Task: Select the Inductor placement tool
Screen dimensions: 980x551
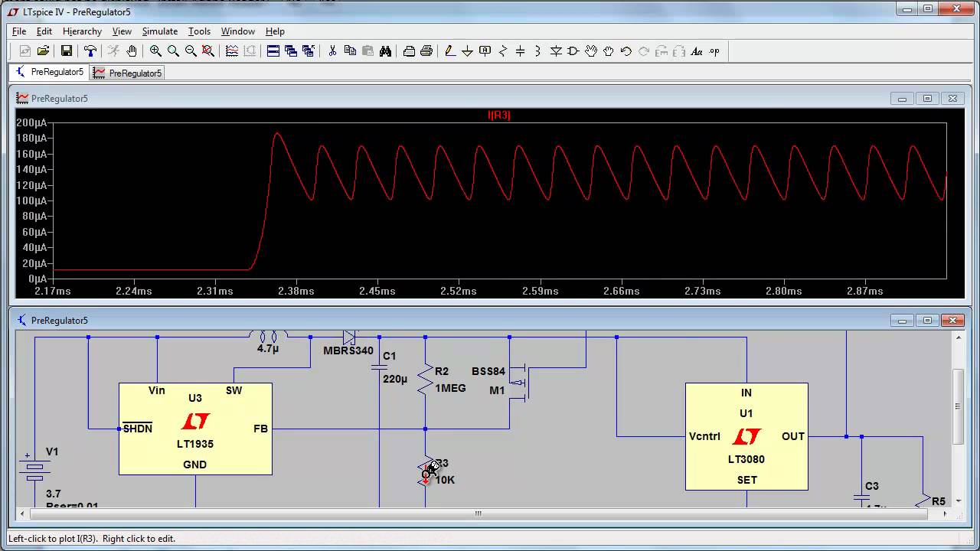Action: 538,51
